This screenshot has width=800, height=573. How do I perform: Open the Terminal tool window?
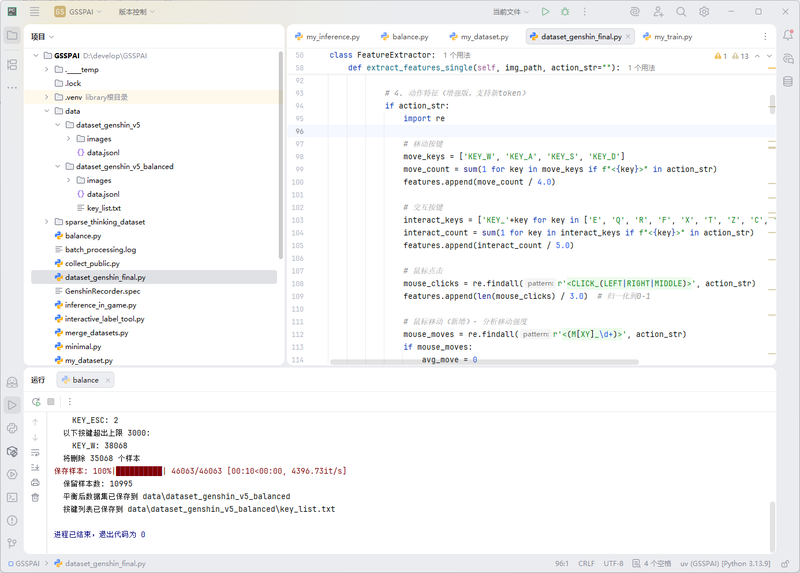(x=12, y=496)
